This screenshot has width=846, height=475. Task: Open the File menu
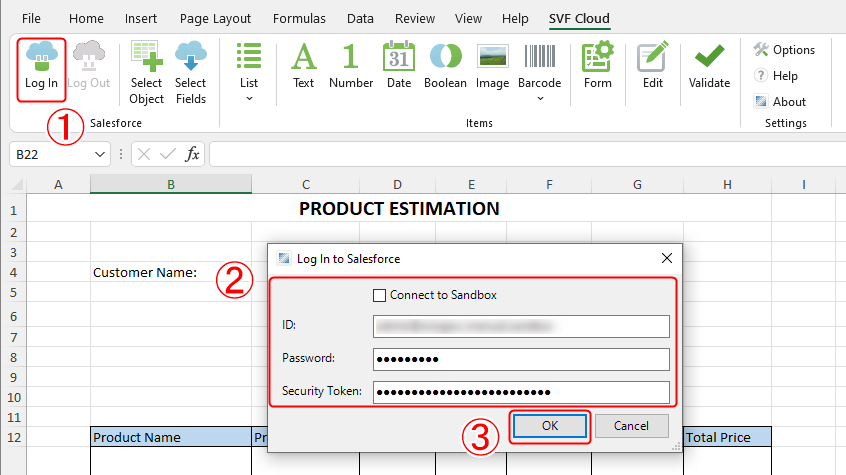tap(31, 18)
